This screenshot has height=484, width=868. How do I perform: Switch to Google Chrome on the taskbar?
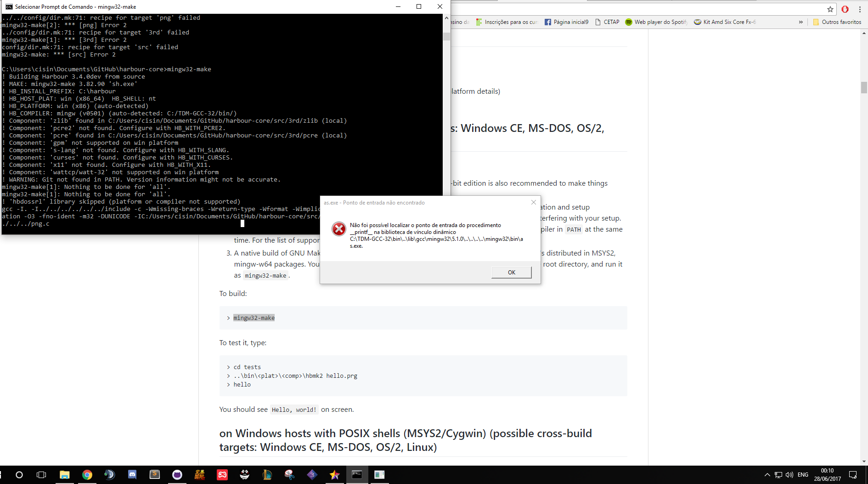click(x=87, y=475)
